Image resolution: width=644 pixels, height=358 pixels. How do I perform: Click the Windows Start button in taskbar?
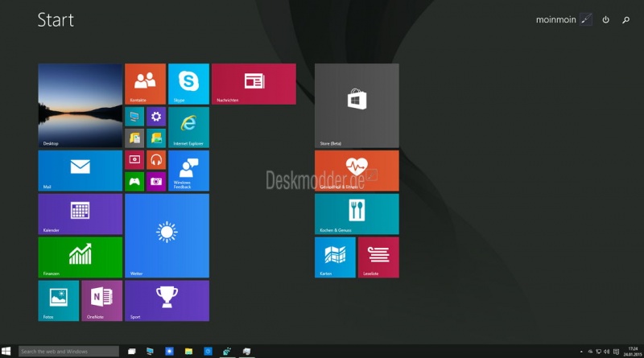6,352
